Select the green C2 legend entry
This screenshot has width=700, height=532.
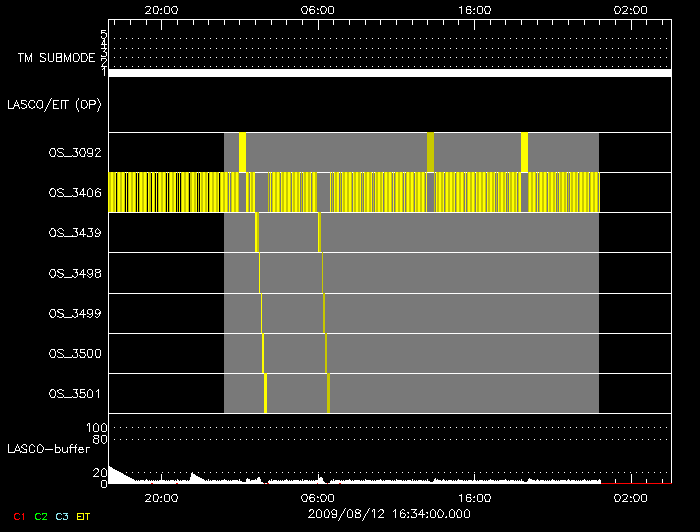pyautogui.click(x=41, y=516)
